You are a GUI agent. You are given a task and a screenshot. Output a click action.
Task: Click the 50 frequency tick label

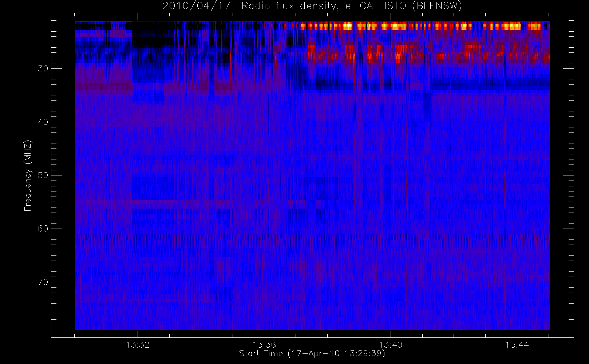(43, 175)
